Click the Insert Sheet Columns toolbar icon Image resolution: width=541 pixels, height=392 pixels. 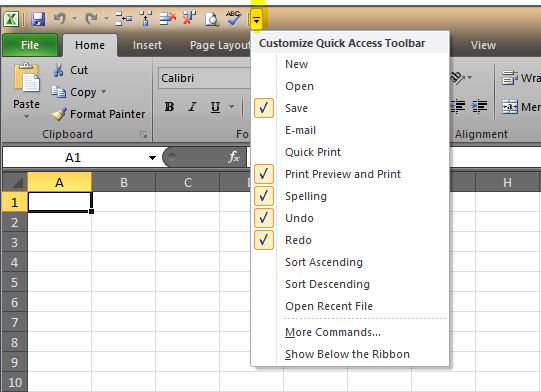click(x=146, y=19)
